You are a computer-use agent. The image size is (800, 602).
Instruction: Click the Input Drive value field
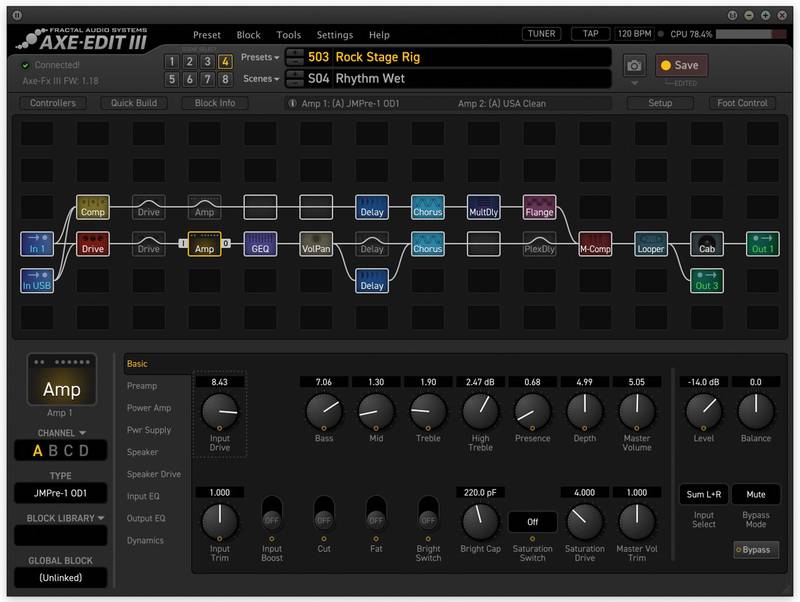(x=220, y=381)
